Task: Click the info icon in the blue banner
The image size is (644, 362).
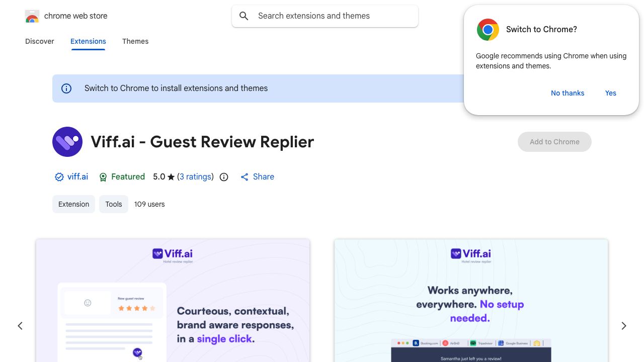Action: (66, 88)
